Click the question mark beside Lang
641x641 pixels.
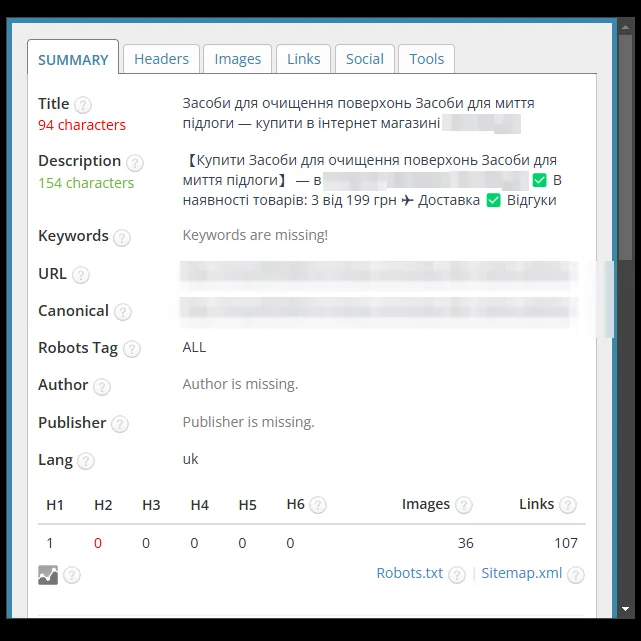(86, 461)
